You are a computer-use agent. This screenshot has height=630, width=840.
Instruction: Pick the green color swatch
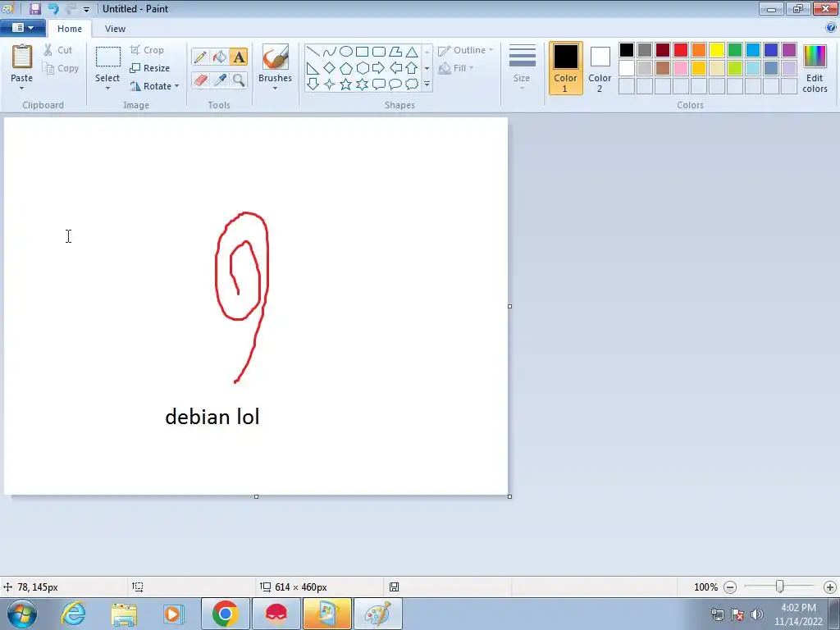pos(735,50)
